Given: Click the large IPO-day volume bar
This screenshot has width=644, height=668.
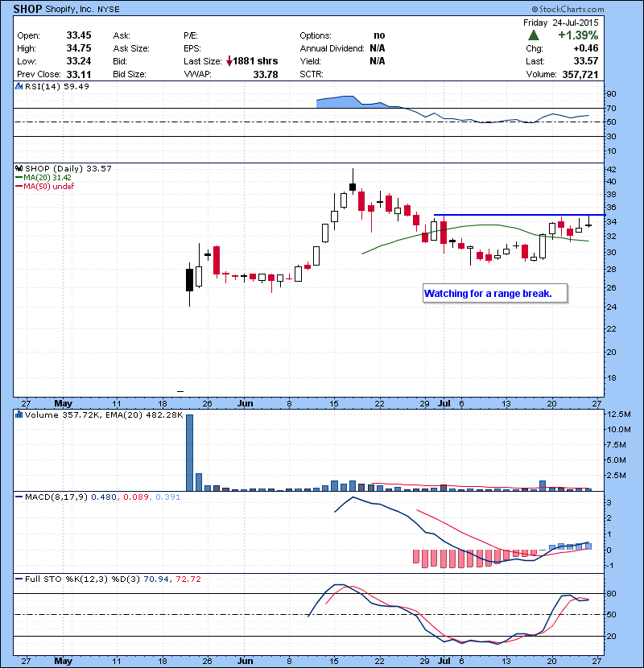Looking at the screenshot, I should point(190,453).
